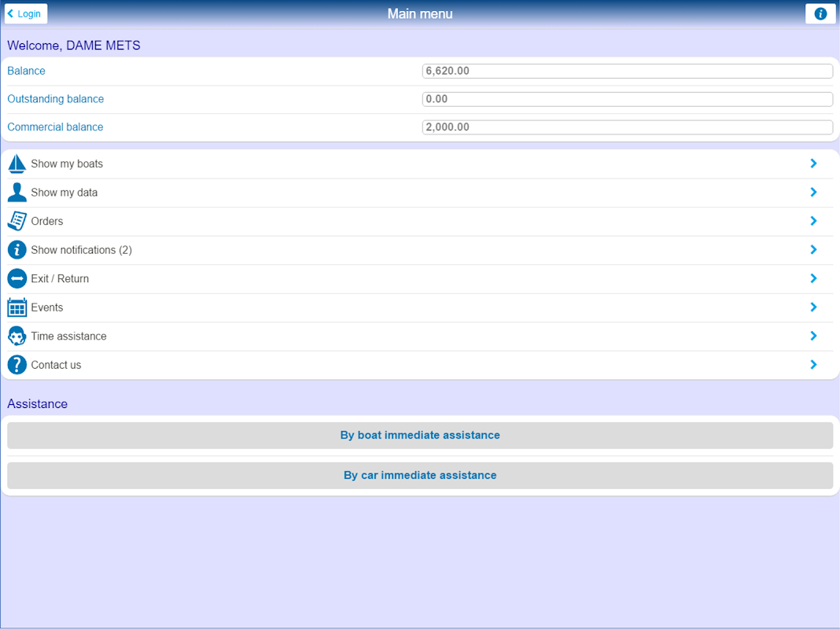Expand the chevron on Orders row
Viewport: 840px width, 629px height.
(813, 221)
